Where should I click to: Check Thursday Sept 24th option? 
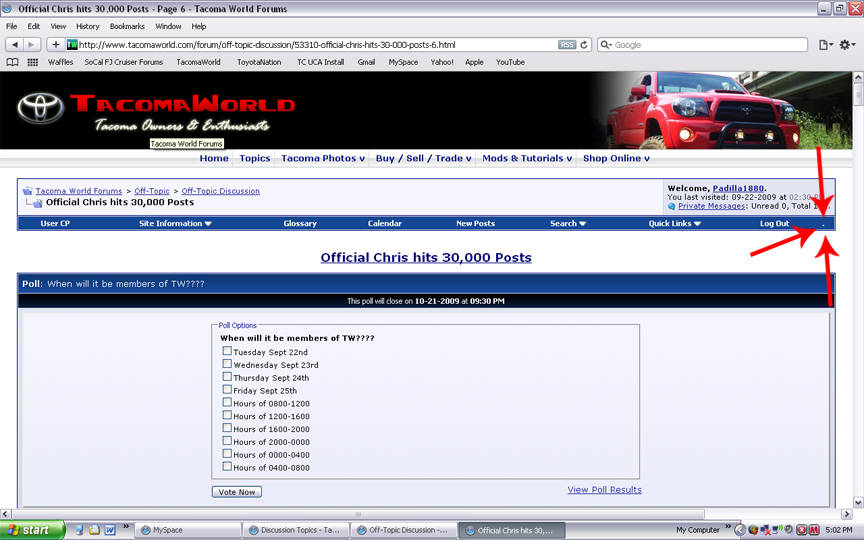click(227, 377)
